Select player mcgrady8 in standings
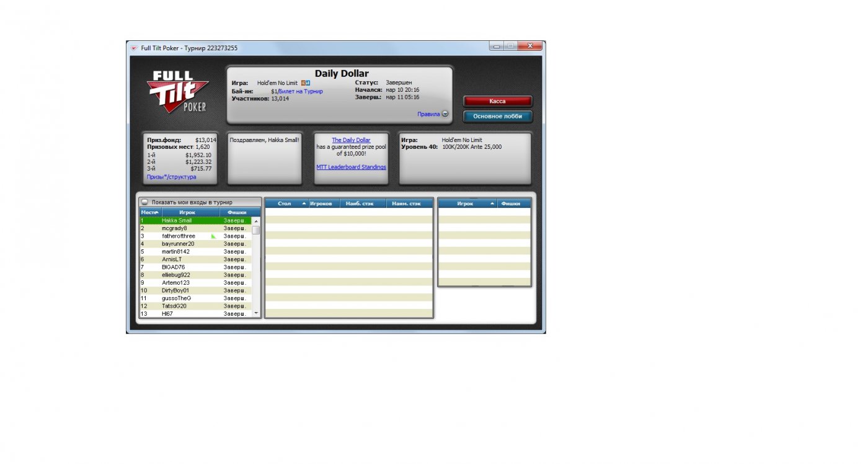The height and width of the screenshot is (464, 868). [x=196, y=228]
